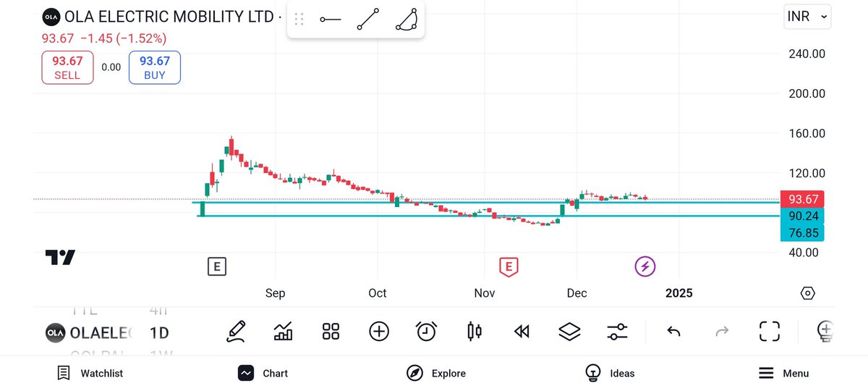Grab the drawing toolbar drag handle

click(299, 20)
